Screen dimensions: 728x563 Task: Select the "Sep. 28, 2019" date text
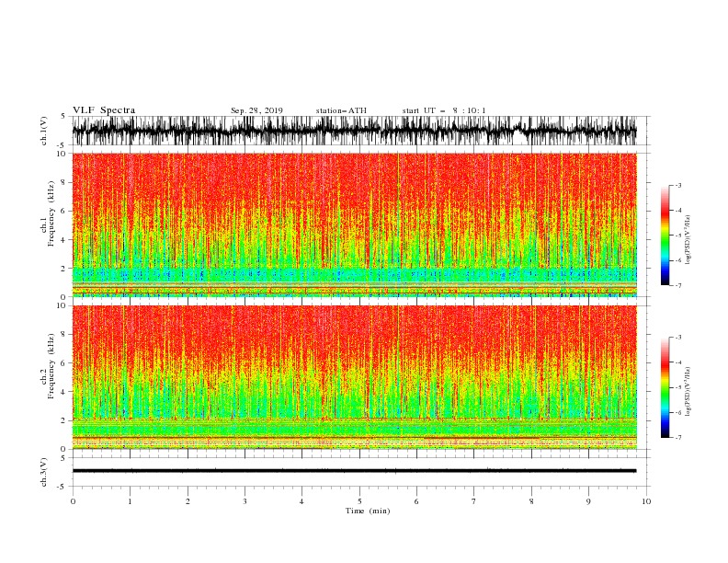(256, 110)
